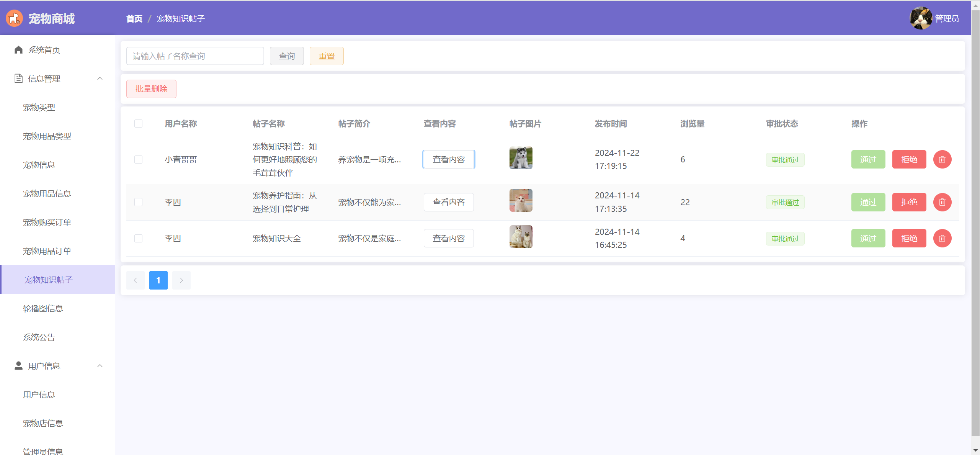Click trash icon for 宠物知识大全 post
Screen dimensions: 980x455
click(942, 238)
